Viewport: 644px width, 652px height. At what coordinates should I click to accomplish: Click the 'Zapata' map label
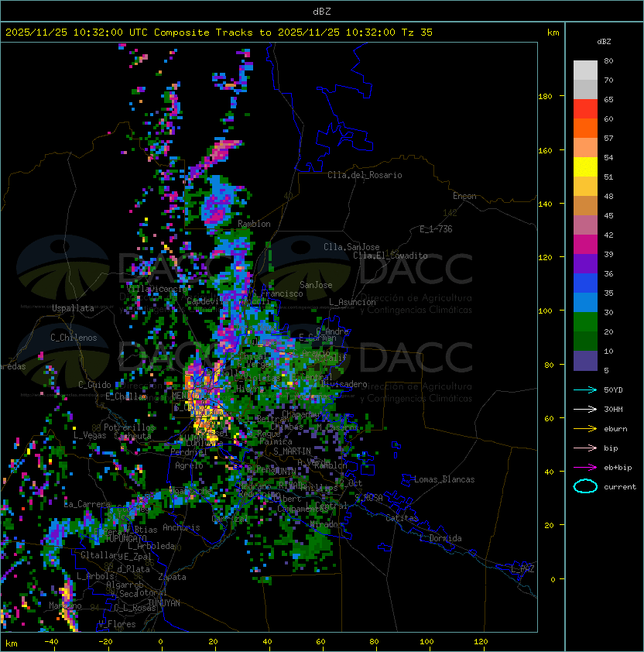[x=172, y=577]
